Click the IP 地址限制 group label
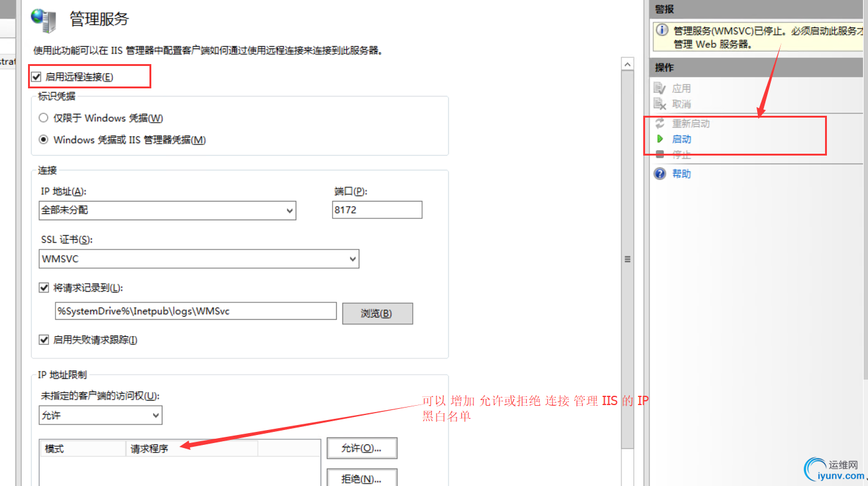The height and width of the screenshot is (486, 868). (x=62, y=375)
